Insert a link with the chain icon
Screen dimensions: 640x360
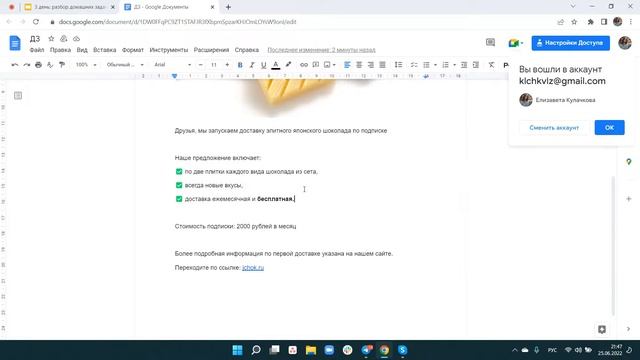coord(304,65)
